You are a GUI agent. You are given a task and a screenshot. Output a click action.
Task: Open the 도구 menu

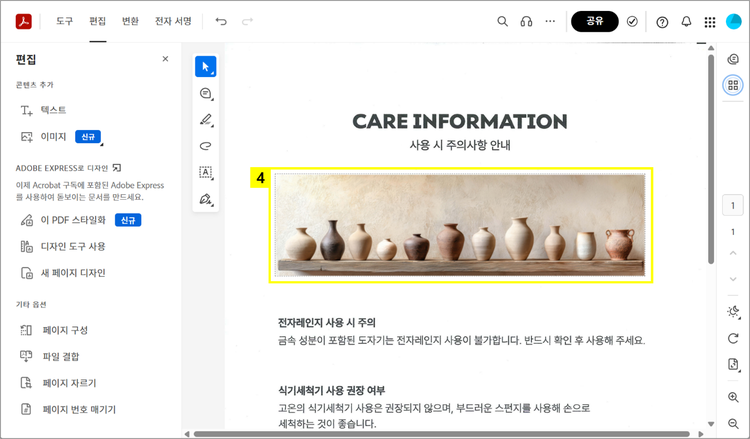coord(65,22)
